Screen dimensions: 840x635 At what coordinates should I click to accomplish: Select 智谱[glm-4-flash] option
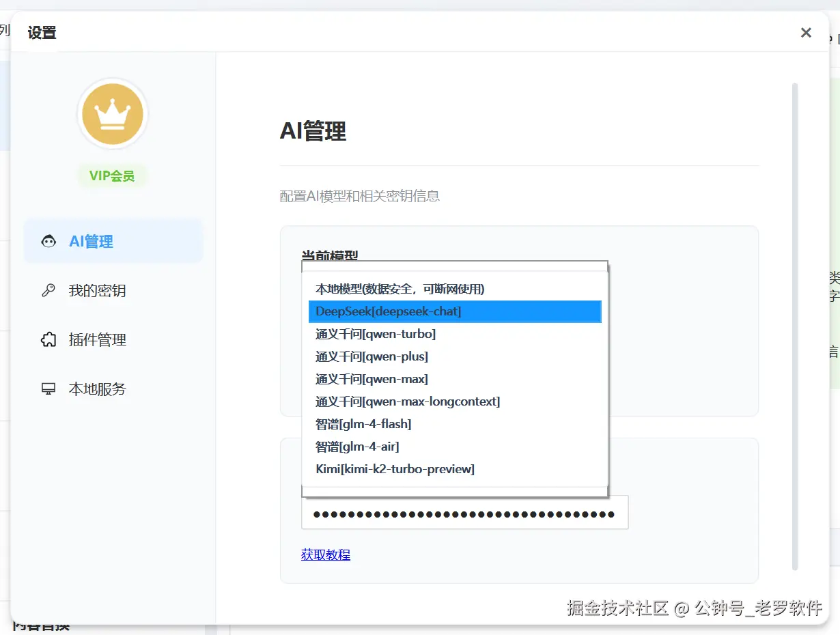pyautogui.click(x=455, y=424)
